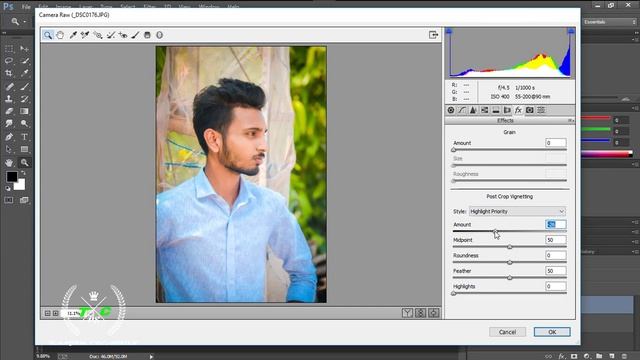Click the Feather value field

(556, 271)
